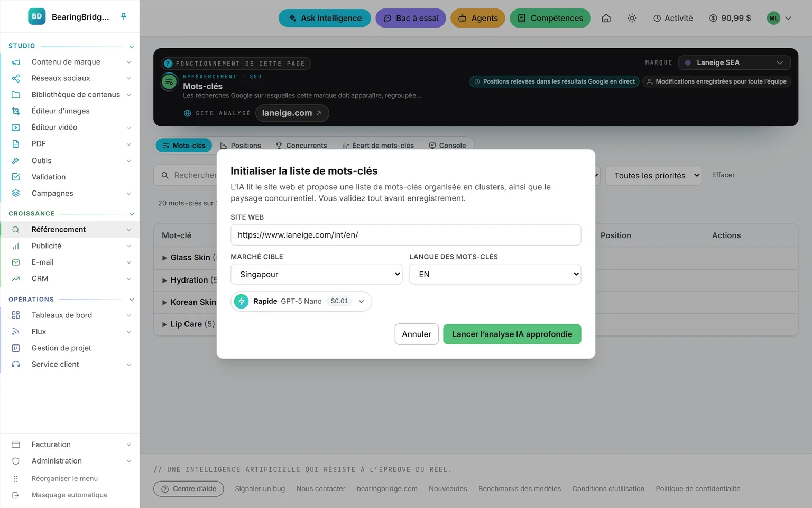Open the Console tab

[447, 146]
